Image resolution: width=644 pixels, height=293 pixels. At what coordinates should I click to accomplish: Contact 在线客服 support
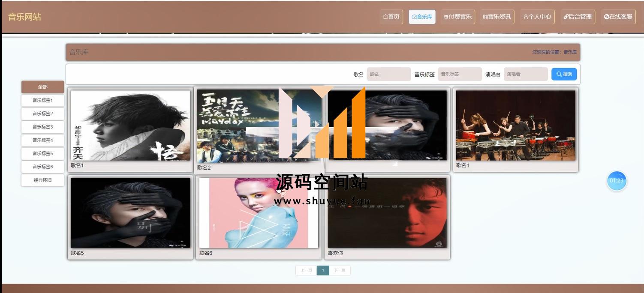click(x=618, y=17)
